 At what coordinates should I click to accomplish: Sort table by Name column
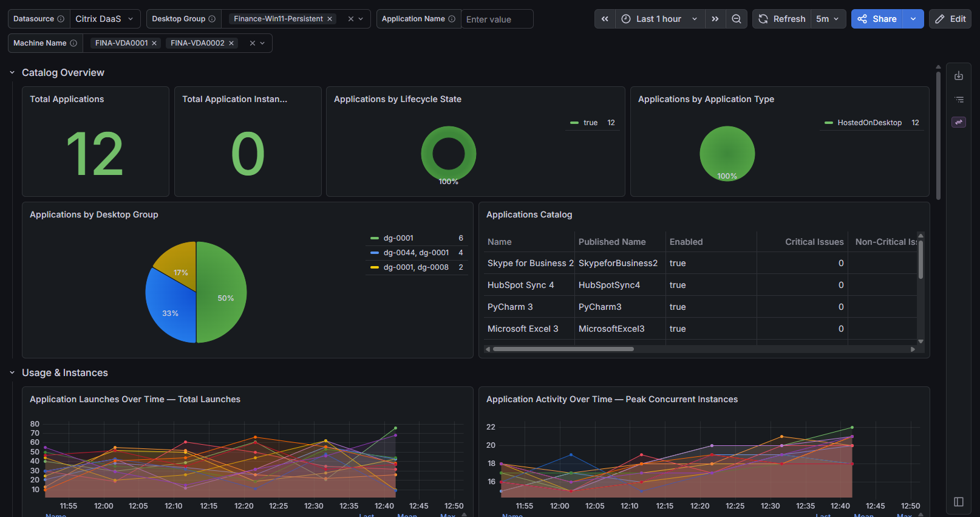pyautogui.click(x=500, y=242)
